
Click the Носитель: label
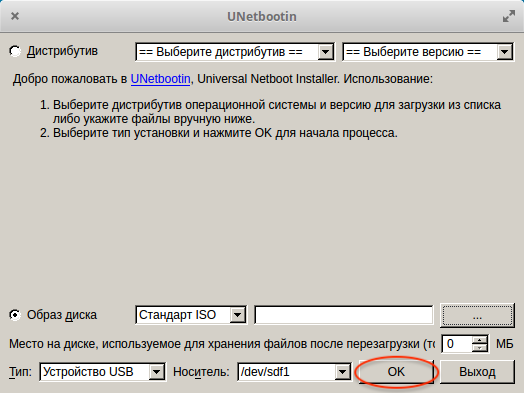[x=201, y=372]
